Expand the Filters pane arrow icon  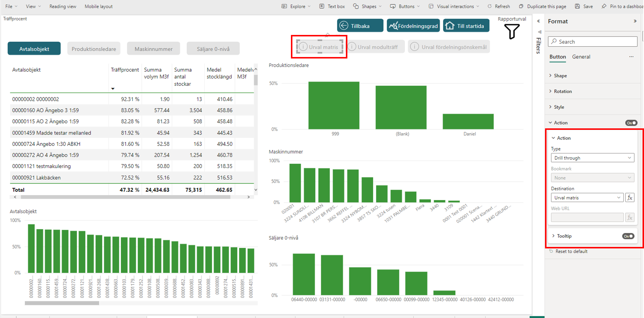(538, 21)
